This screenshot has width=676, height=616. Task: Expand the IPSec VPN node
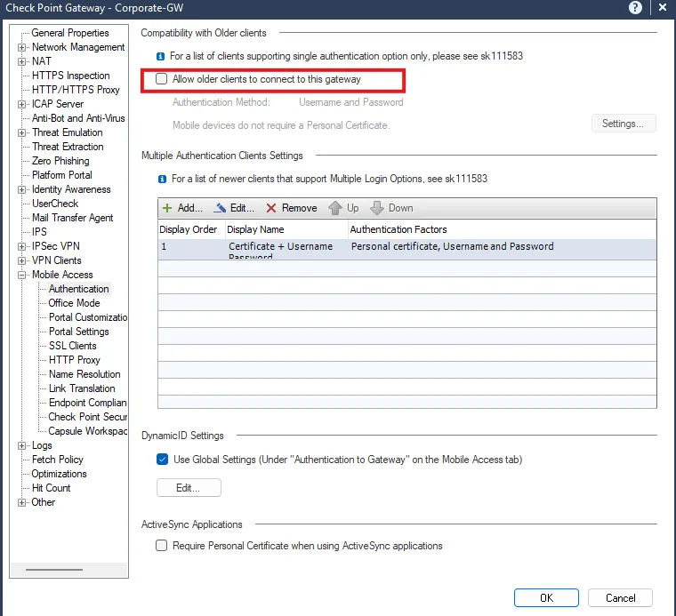pos(21,246)
